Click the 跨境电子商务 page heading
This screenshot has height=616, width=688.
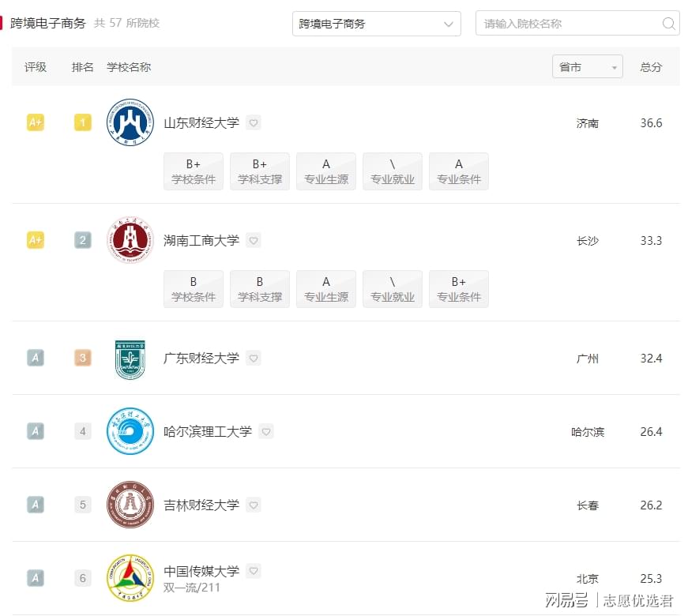(x=48, y=23)
